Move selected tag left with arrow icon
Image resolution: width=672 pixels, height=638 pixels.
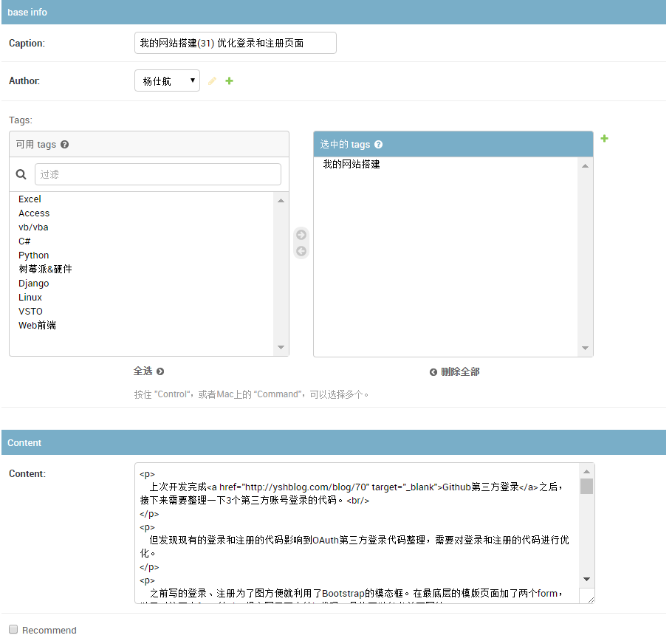301,251
